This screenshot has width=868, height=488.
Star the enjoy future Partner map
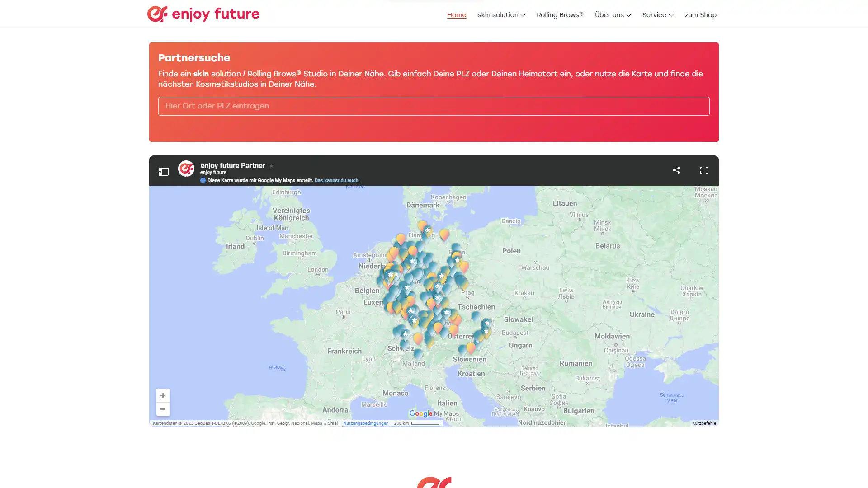272,166
